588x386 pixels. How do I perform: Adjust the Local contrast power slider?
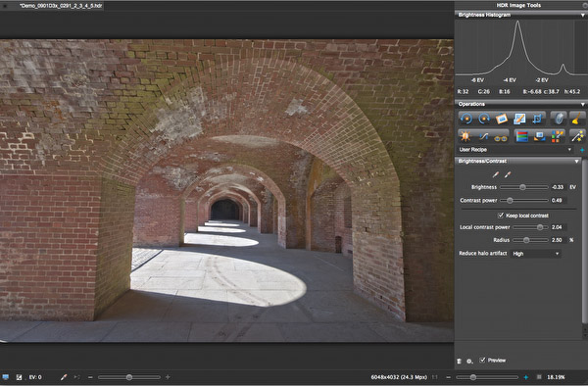(x=530, y=227)
